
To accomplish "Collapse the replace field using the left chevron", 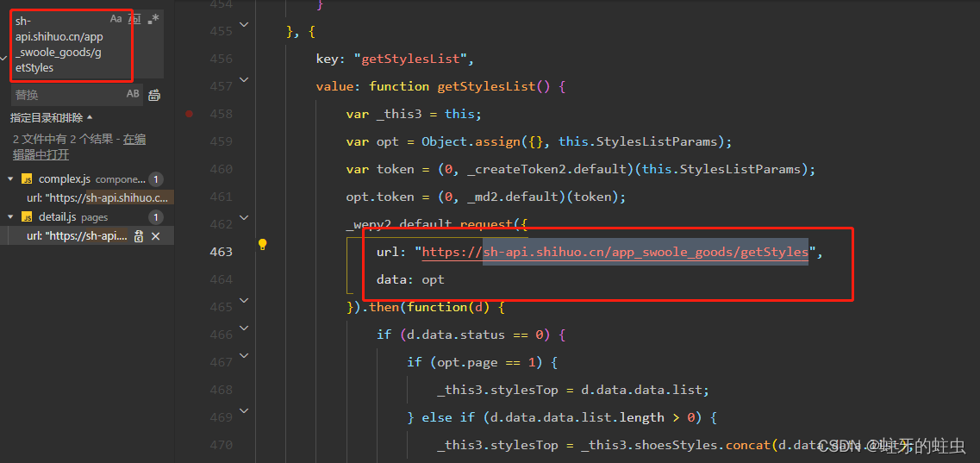I will point(3,58).
